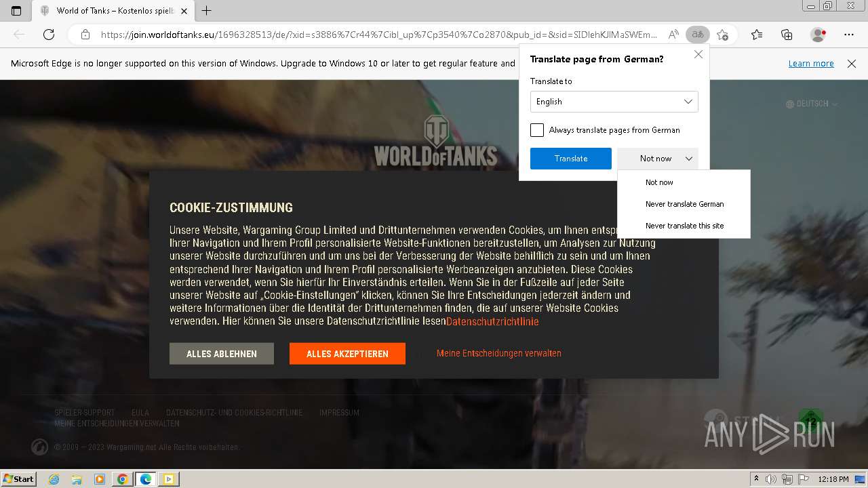868x488 pixels.
Task: Open the volume speaker tray icon
Action: pos(771,479)
